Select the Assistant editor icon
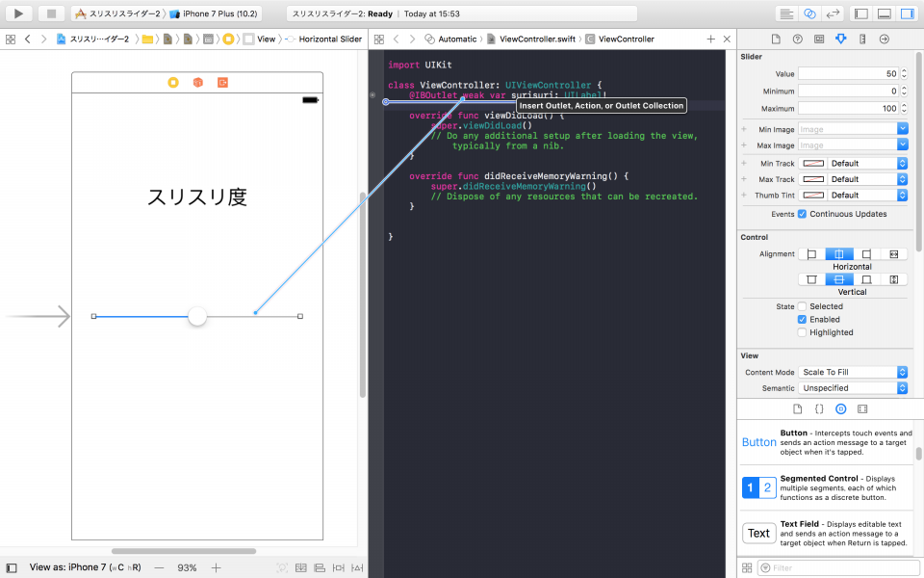Screen dimensions: 924x578 coord(809,13)
